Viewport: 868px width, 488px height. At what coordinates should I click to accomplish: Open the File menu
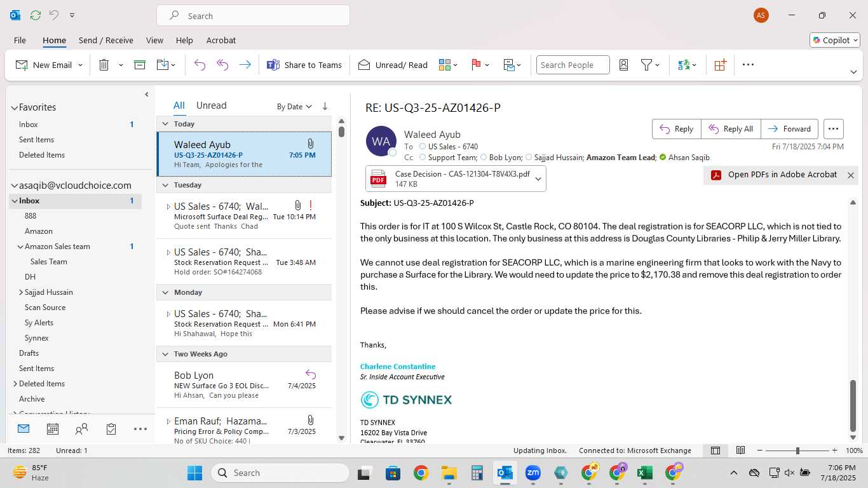tap(20, 40)
